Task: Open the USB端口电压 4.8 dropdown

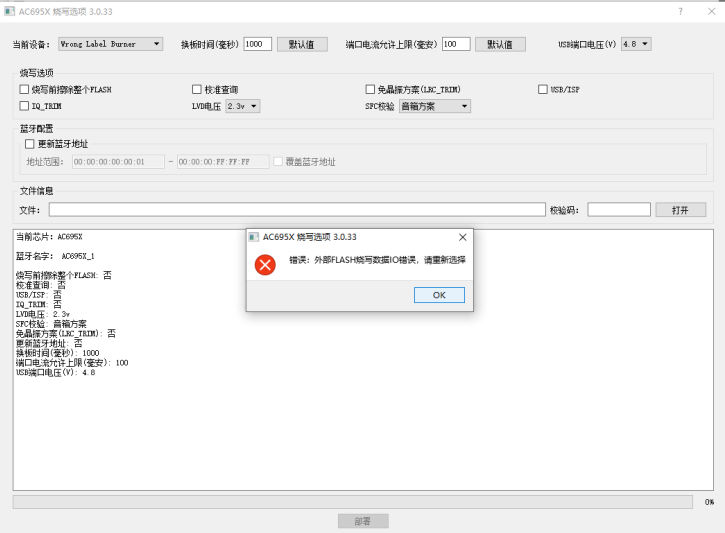Action: point(636,44)
